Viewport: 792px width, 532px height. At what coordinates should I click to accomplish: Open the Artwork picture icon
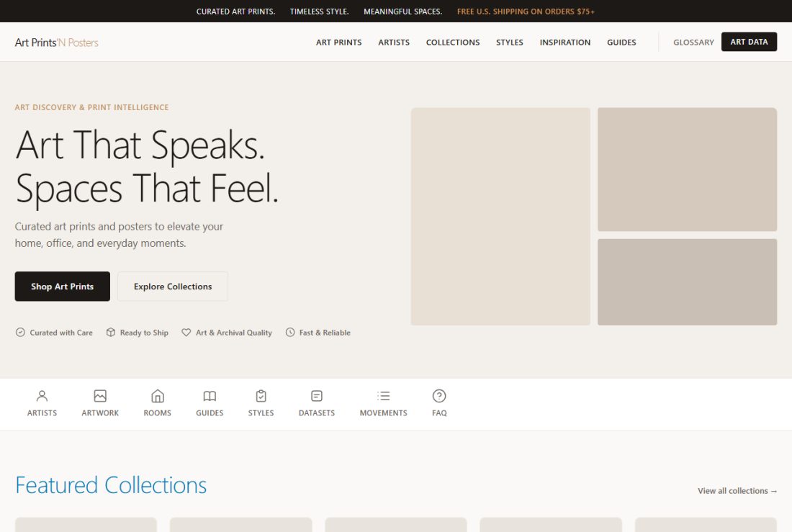(x=100, y=396)
